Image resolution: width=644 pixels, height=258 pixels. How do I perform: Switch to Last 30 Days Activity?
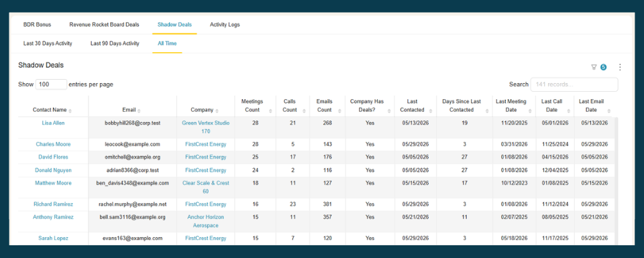pyautogui.click(x=48, y=44)
